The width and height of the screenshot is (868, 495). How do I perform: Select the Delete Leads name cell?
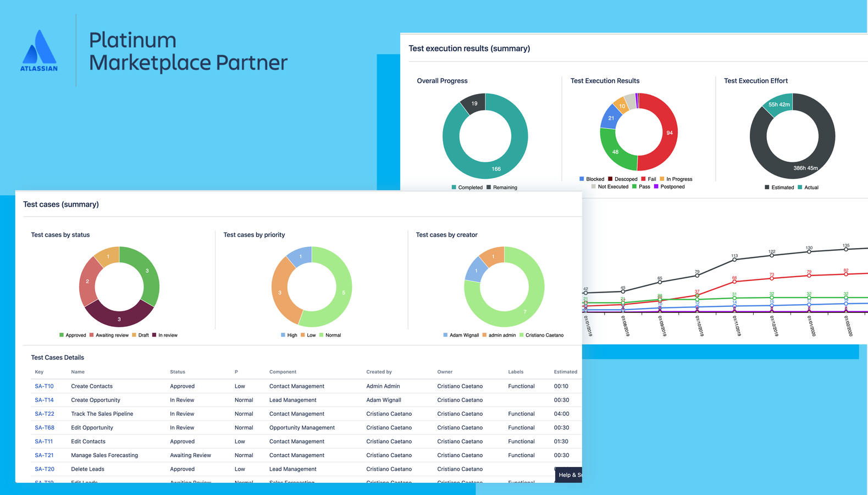(87, 469)
